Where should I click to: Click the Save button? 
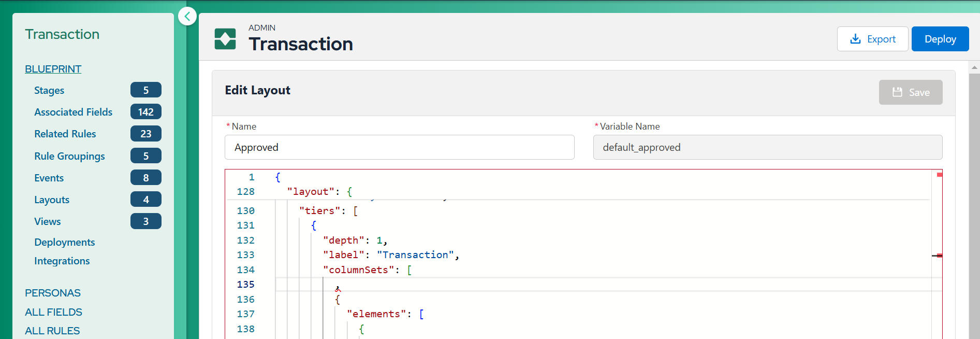coord(911,92)
